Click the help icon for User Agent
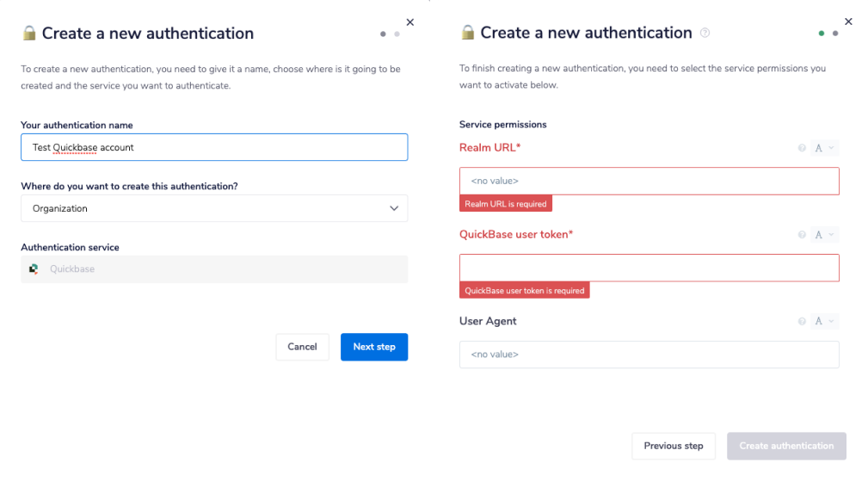 [802, 322]
